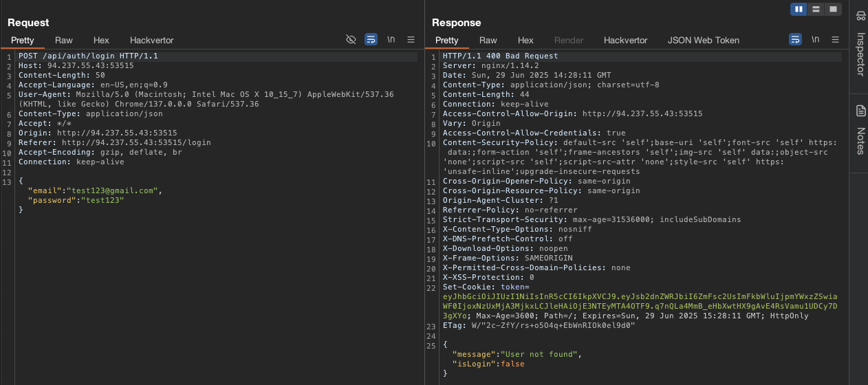Open the JSON Web Token tab
The height and width of the screenshot is (385, 868).
tap(704, 41)
